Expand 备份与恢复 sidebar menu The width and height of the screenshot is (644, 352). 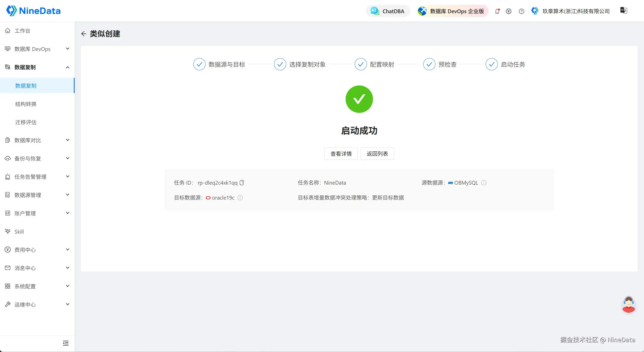[37, 159]
